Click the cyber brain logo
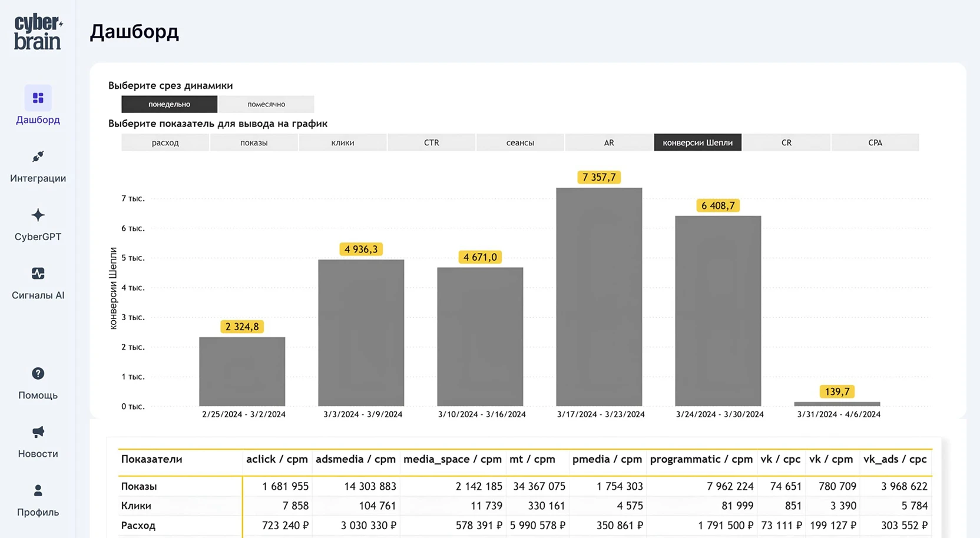The image size is (980, 538). pos(38,32)
